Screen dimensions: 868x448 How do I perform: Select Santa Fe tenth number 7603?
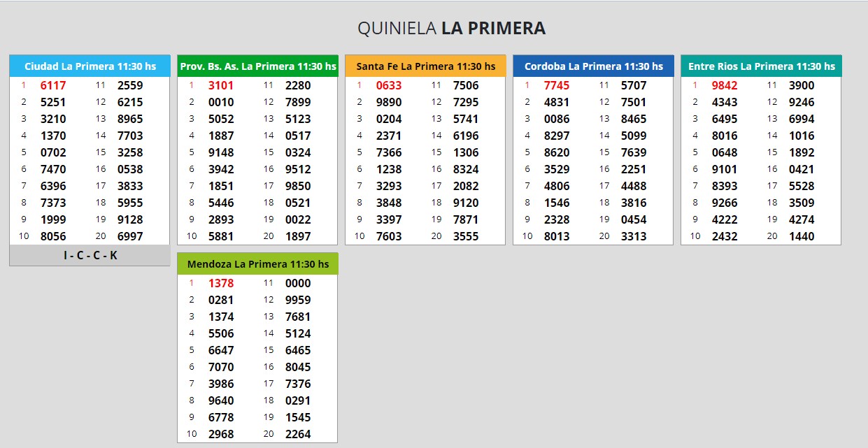(x=389, y=237)
